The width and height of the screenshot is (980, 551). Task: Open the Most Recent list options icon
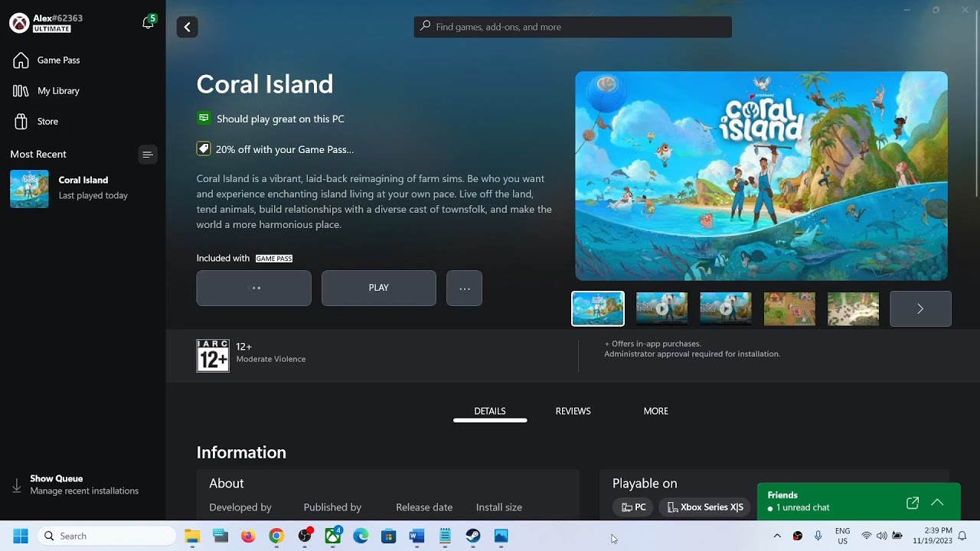coord(148,155)
